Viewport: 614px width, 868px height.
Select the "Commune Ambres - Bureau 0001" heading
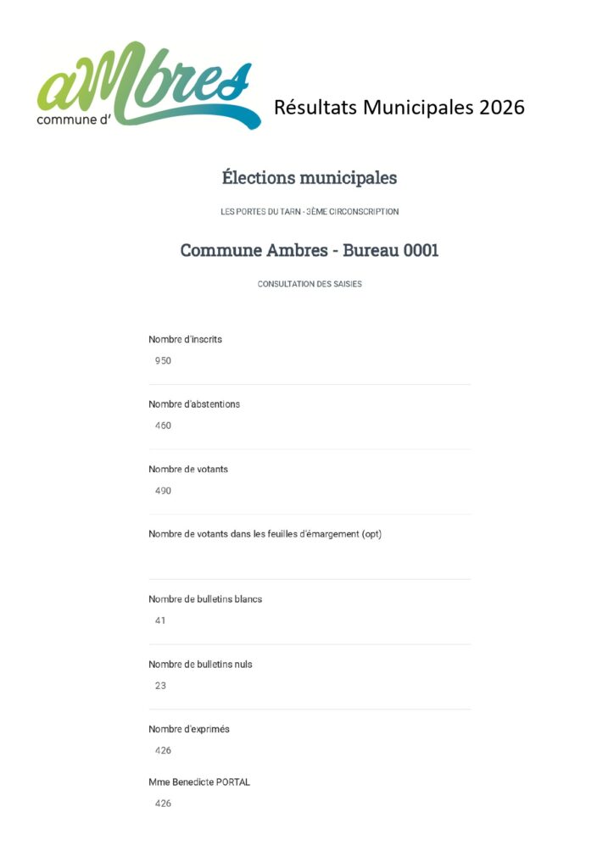[309, 251]
